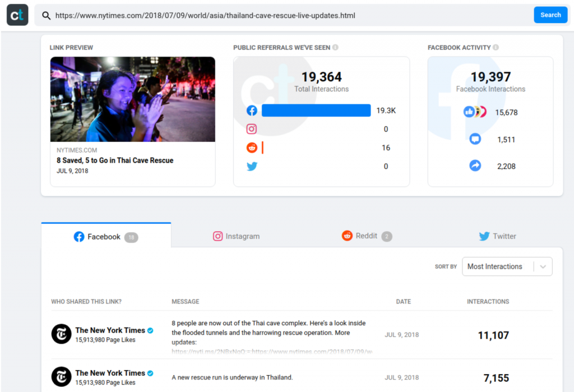The width and height of the screenshot is (574, 392).
Task: Click the Message column header
Action: 186,302
